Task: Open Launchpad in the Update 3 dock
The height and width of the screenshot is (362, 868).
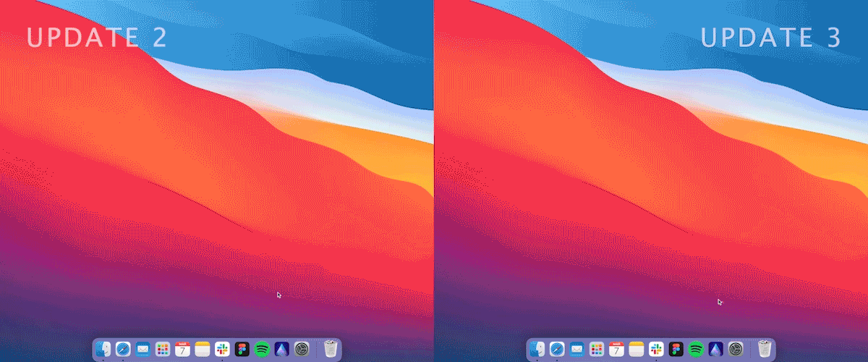Action: click(x=597, y=349)
